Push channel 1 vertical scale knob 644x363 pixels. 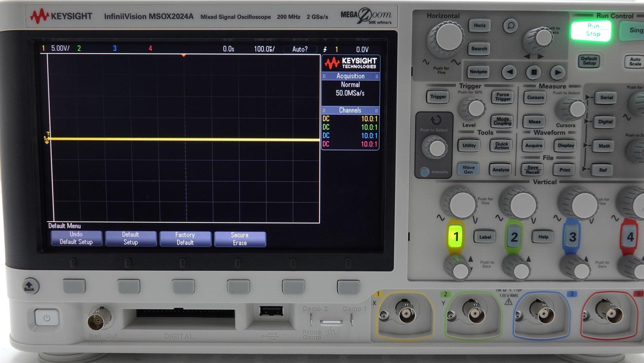(460, 204)
